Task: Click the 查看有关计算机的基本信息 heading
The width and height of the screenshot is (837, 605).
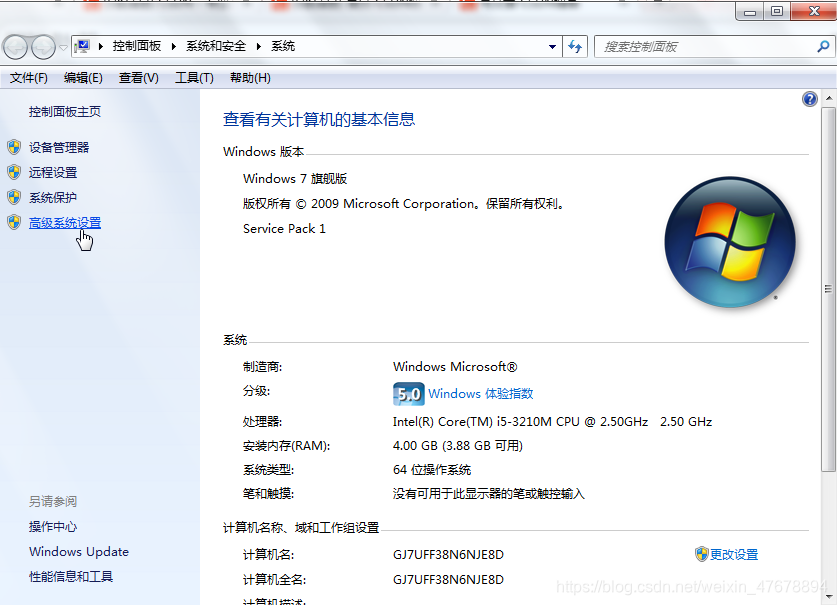Action: pos(319,119)
